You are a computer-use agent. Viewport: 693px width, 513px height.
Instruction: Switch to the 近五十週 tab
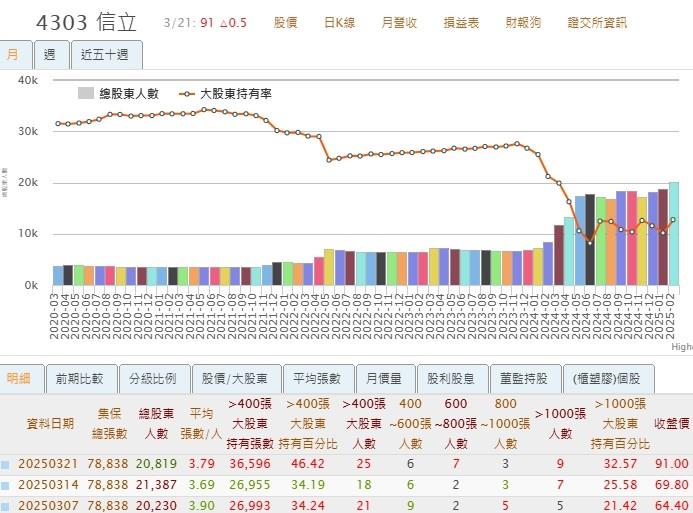(107, 55)
